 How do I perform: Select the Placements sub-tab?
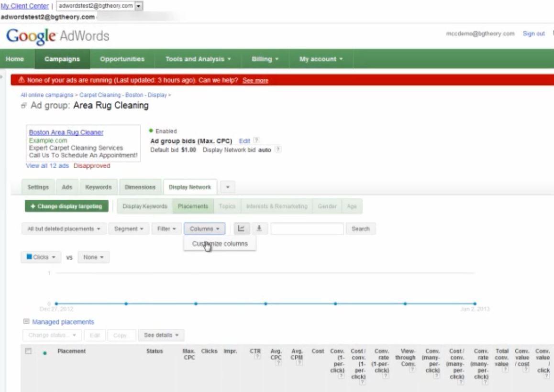(x=193, y=206)
